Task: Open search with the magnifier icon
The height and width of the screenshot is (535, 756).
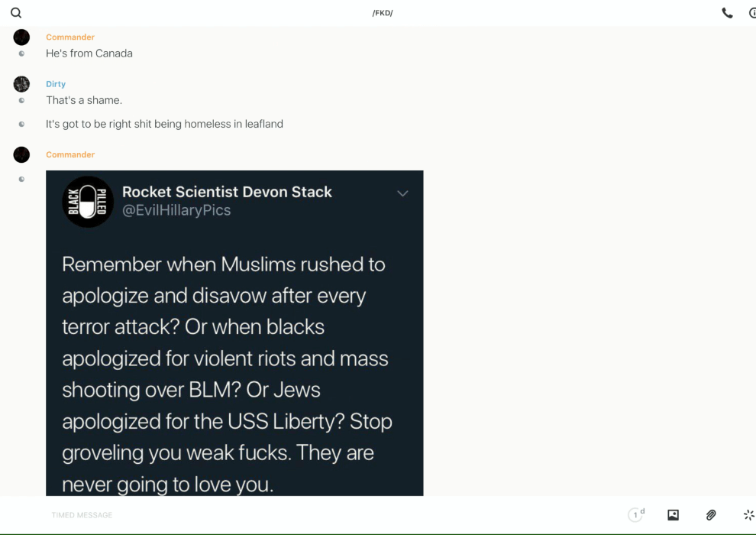Action: (x=16, y=13)
